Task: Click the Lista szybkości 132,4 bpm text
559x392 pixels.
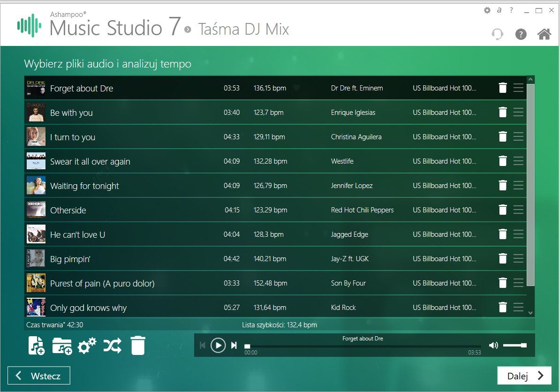Action: click(279, 324)
